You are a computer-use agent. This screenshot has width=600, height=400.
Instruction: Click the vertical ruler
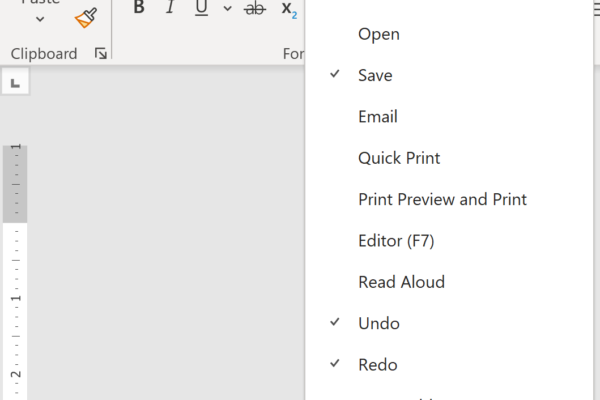(x=15, y=272)
